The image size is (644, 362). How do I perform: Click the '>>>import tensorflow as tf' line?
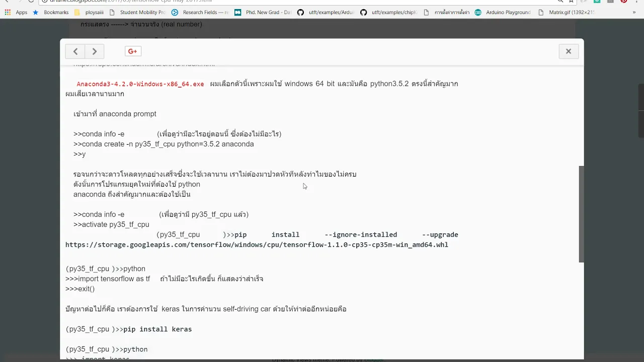pos(108,279)
